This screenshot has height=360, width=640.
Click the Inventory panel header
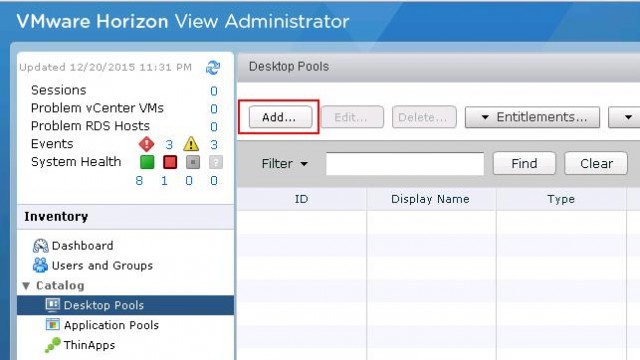(125, 217)
